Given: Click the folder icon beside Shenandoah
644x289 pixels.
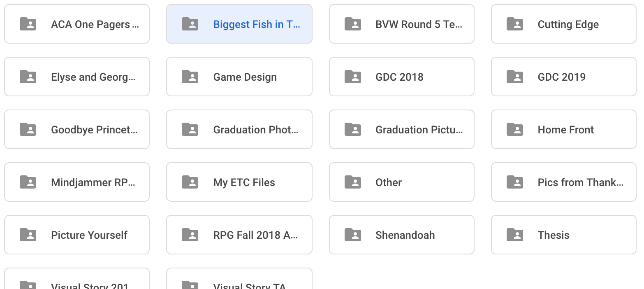Looking at the screenshot, I should [x=352, y=235].
